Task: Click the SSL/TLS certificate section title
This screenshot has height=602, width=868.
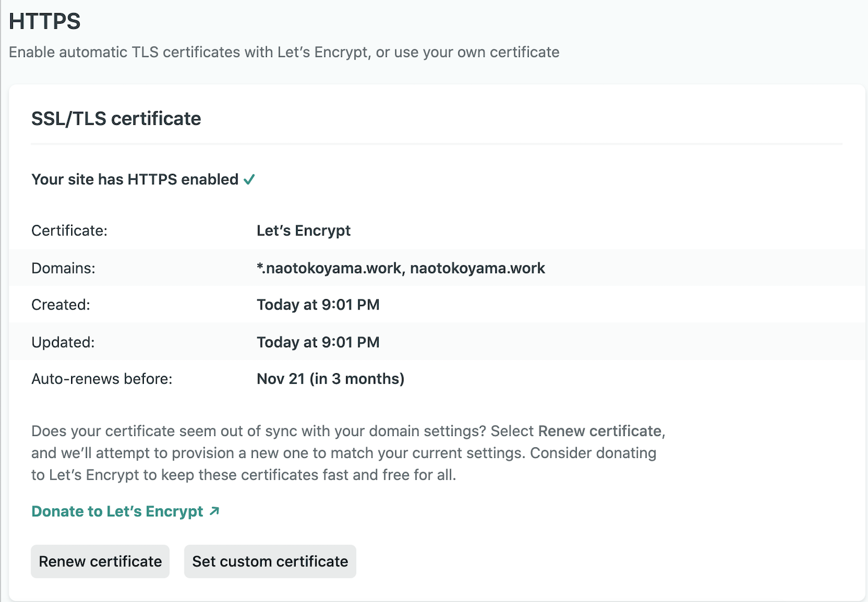Action: click(x=116, y=119)
